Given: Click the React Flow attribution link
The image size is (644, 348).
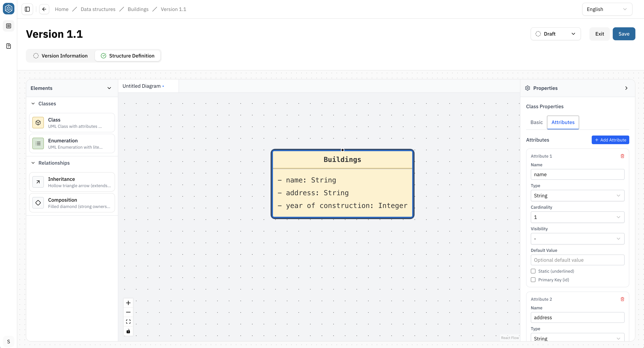Looking at the screenshot, I should pos(510,338).
